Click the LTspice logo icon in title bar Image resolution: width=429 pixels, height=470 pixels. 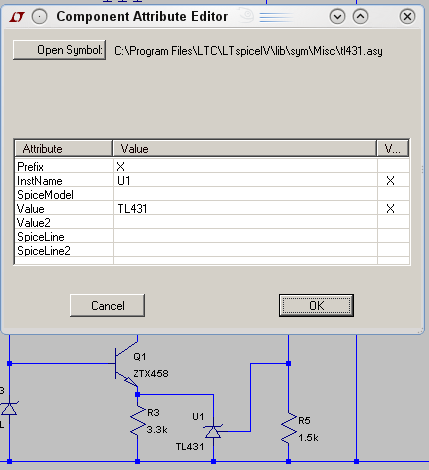(x=17, y=17)
